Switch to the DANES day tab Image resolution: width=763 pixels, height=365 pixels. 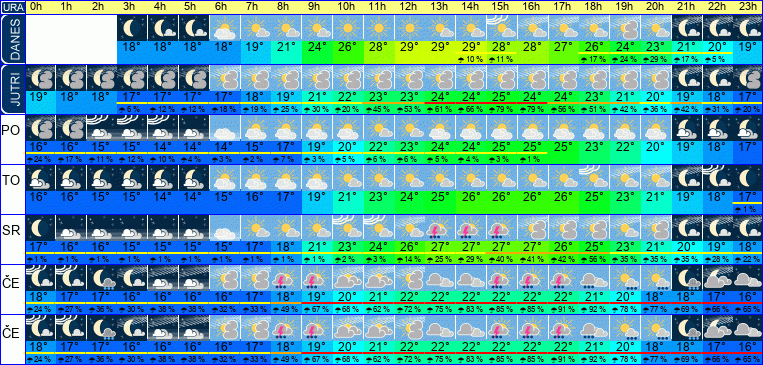pos(13,39)
